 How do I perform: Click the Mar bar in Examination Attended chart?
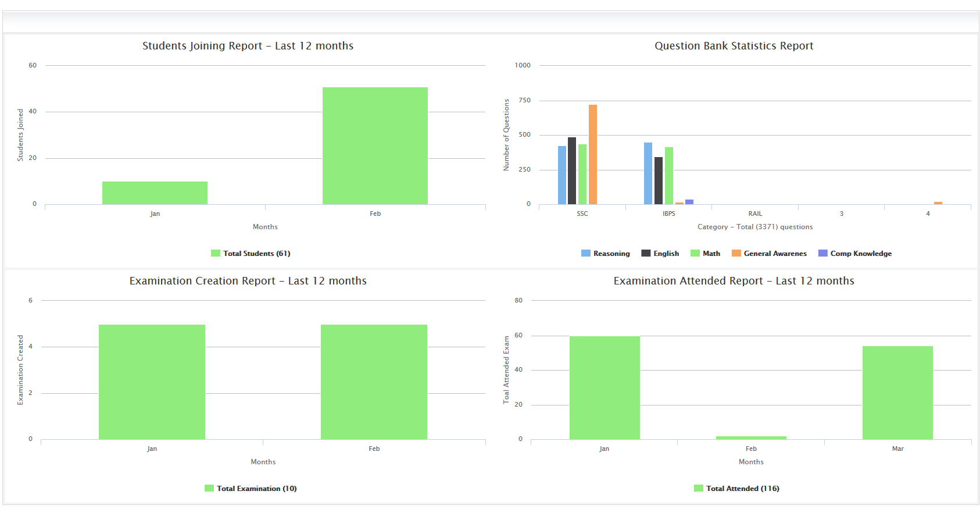[x=897, y=393]
